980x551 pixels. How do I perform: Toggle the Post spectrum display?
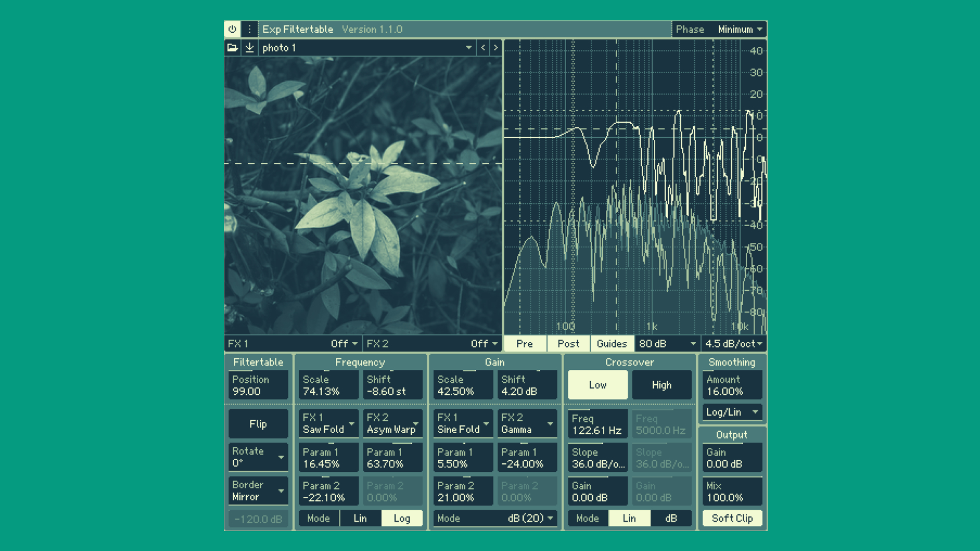(568, 343)
